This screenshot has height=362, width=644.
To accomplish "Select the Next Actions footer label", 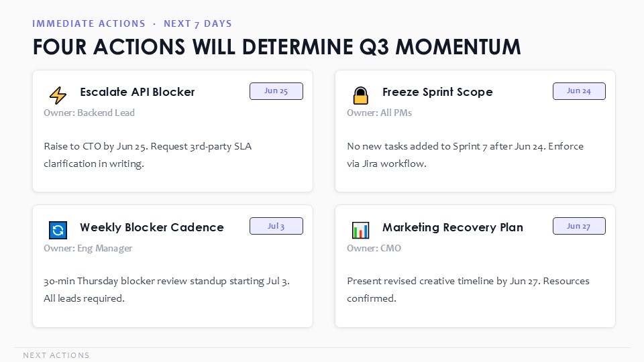I will pyautogui.click(x=56, y=355).
